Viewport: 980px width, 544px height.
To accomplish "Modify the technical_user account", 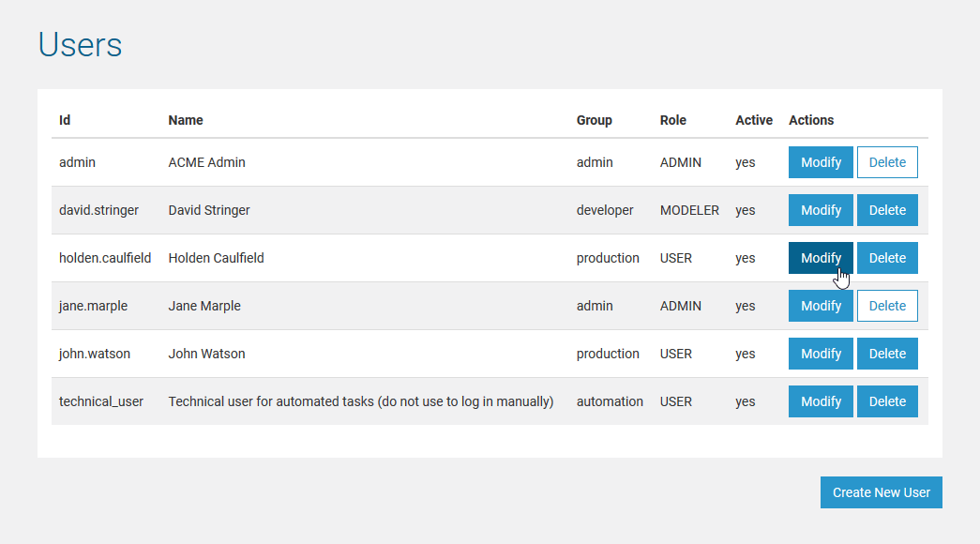I will click(x=821, y=401).
